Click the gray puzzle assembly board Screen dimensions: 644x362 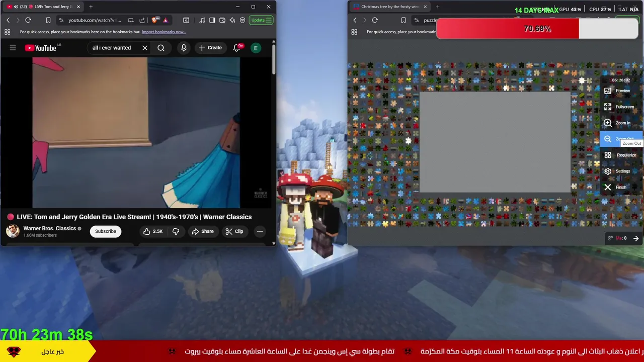[495, 142]
